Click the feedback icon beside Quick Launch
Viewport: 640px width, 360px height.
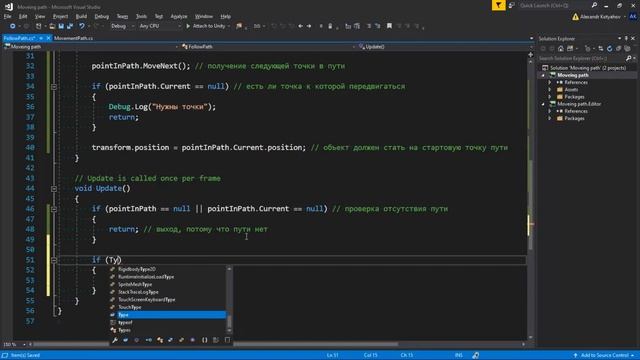[511, 5]
